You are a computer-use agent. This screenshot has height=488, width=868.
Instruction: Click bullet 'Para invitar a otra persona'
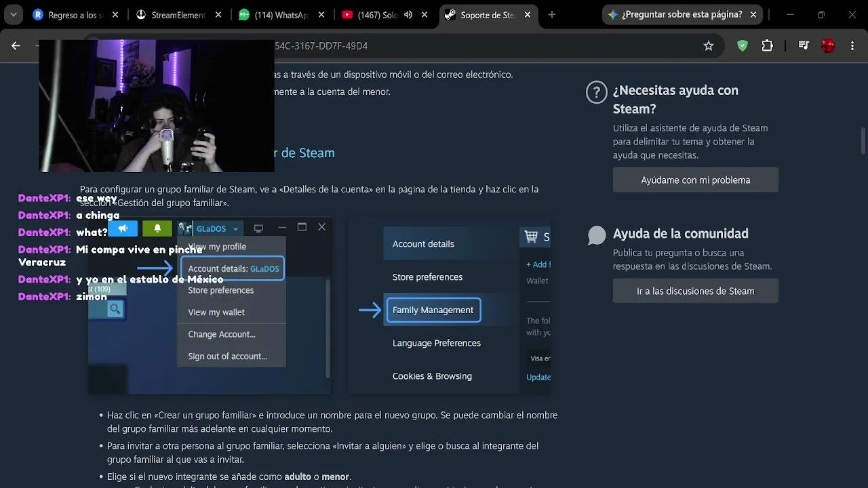[323, 452]
